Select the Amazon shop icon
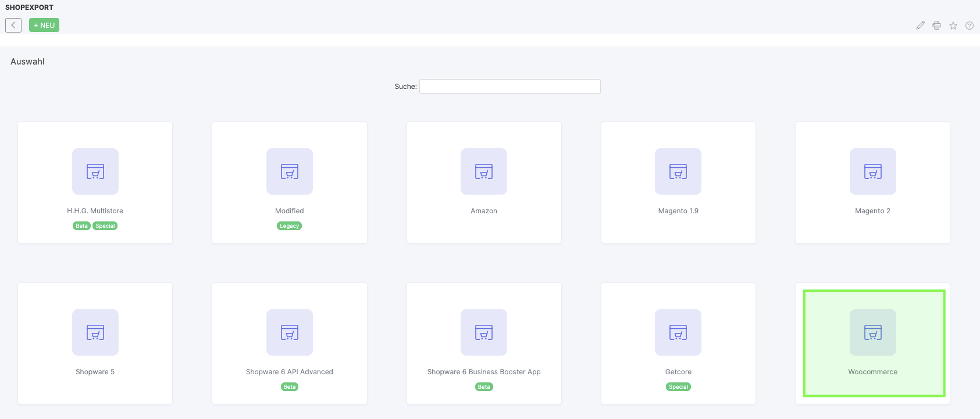 pyautogui.click(x=484, y=171)
